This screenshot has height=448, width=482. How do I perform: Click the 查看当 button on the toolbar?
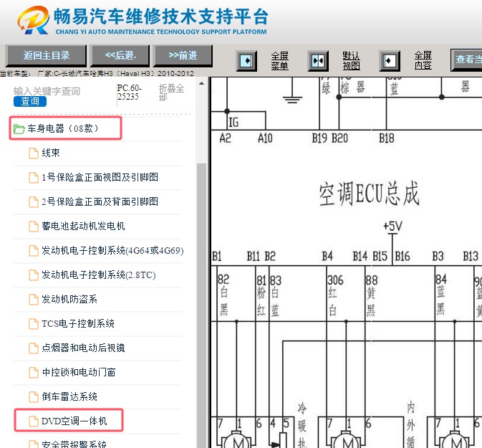pos(466,59)
